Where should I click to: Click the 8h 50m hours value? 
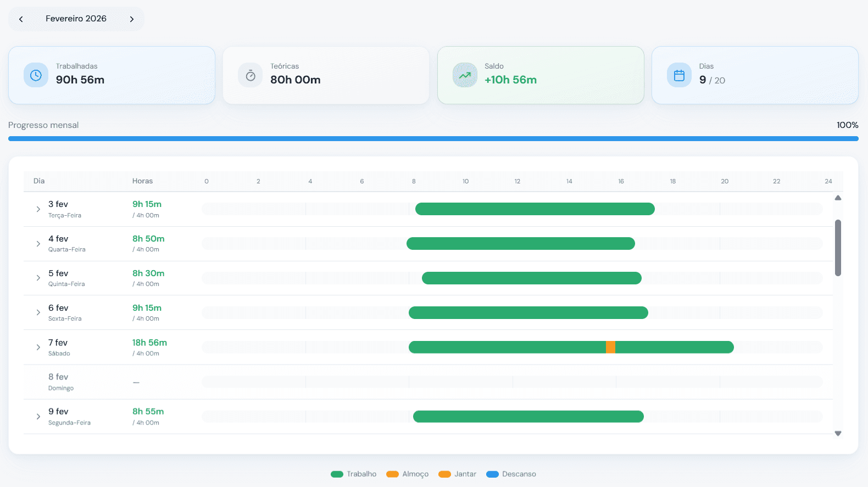point(148,239)
